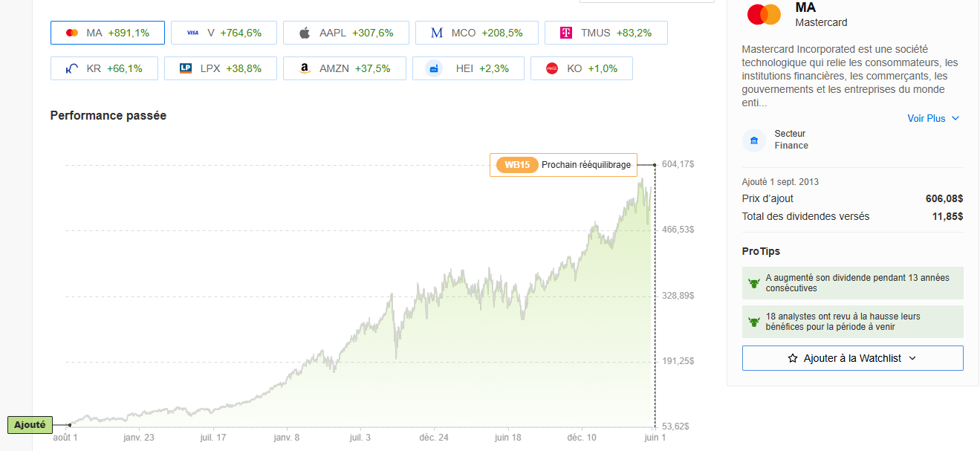Viewport: 980px width, 451px height.
Task: Select the MCO +208,5% stock chip
Action: [x=477, y=33]
